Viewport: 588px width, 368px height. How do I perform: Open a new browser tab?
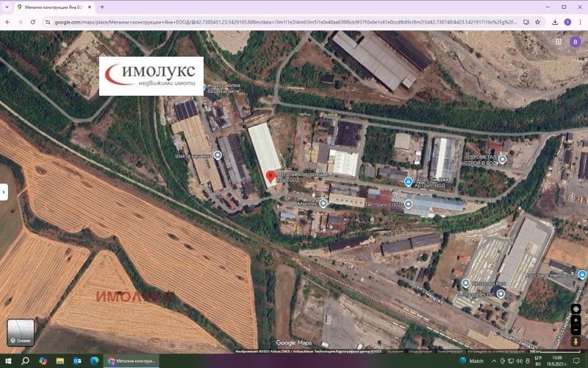(102, 7)
